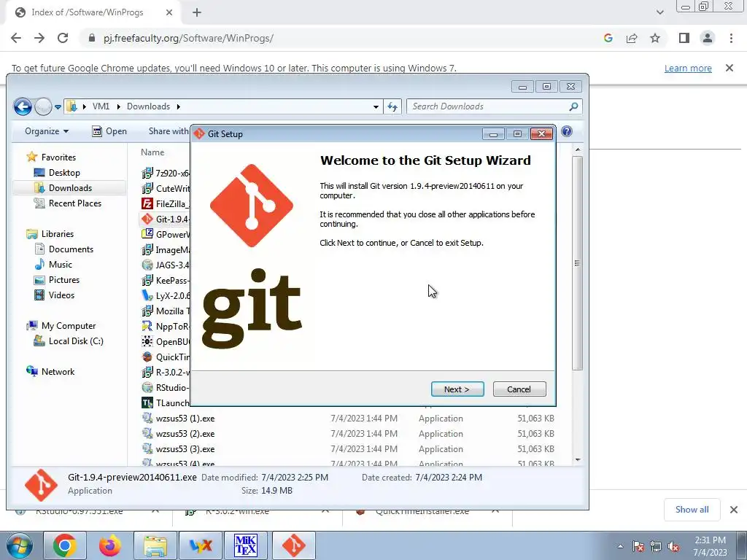Select the LyX-2.0.6 installer icon

tap(147, 296)
